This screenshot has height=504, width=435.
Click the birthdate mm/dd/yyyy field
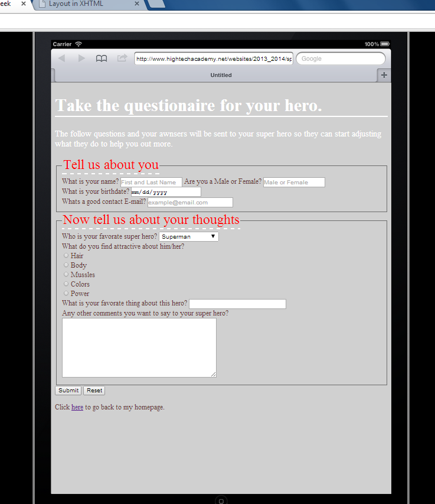[x=165, y=192]
